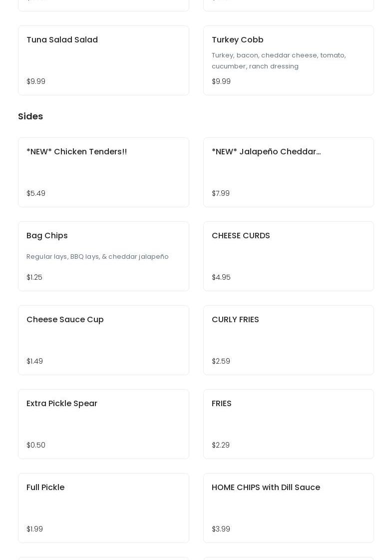Open HOME CHIPS with Dill Sauce
The width and height of the screenshot is (392, 560).
[288, 508]
